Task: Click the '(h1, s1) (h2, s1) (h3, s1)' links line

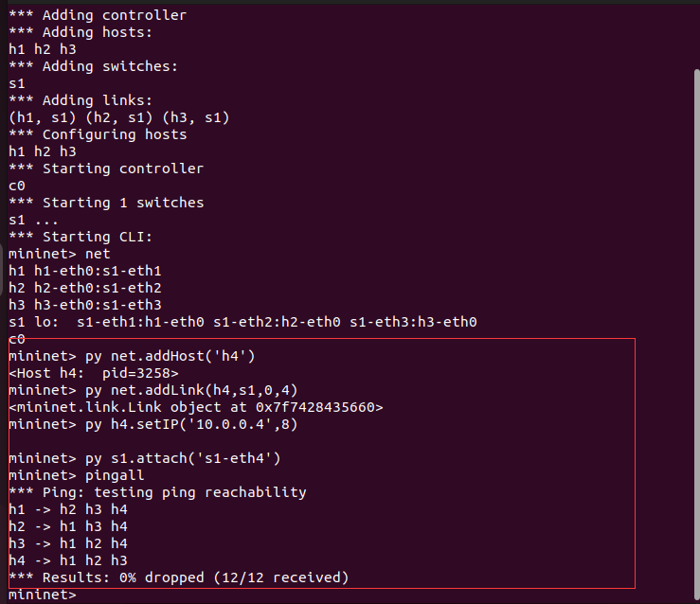Action: pyautogui.click(x=118, y=117)
